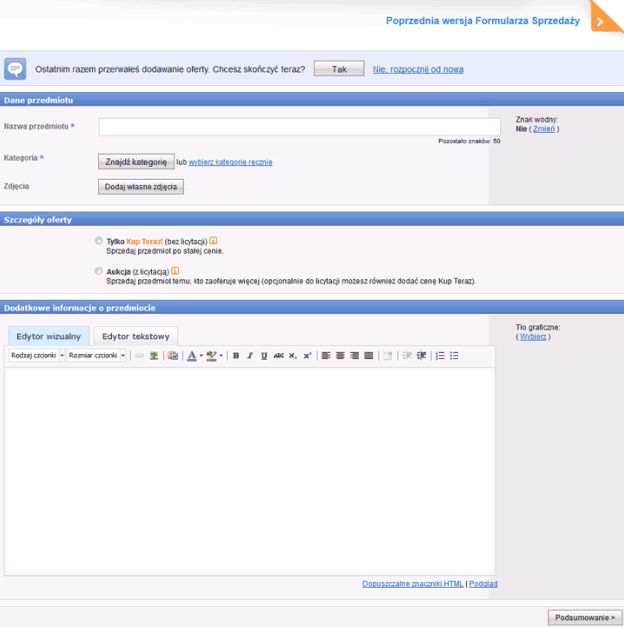Viewport: 624px width, 628px height.
Task: Click the Podsumowanie button
Action: [585, 617]
